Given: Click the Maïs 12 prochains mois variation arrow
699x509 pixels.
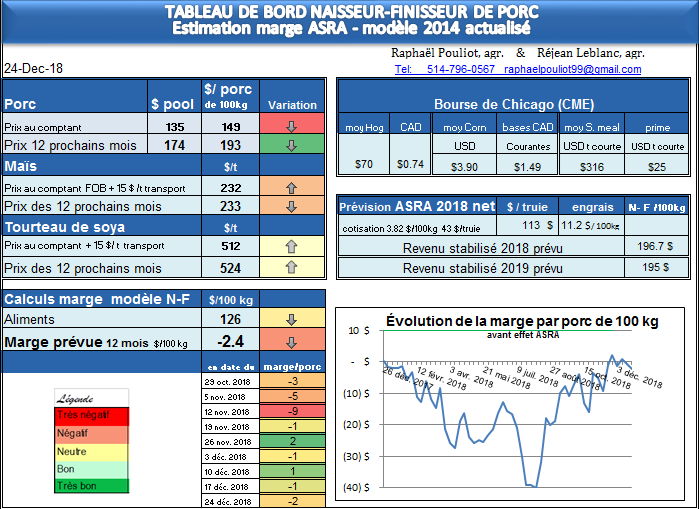Looking at the screenshot, I should tap(292, 206).
